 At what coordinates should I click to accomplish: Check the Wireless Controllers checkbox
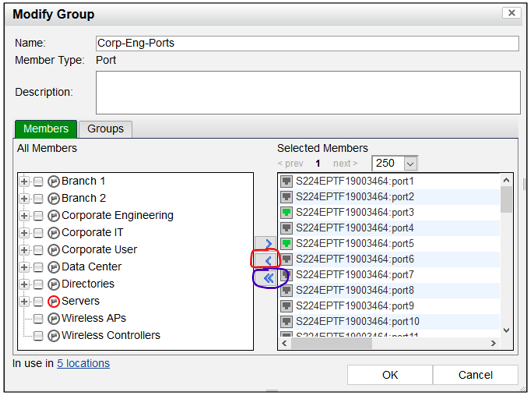pos(38,336)
